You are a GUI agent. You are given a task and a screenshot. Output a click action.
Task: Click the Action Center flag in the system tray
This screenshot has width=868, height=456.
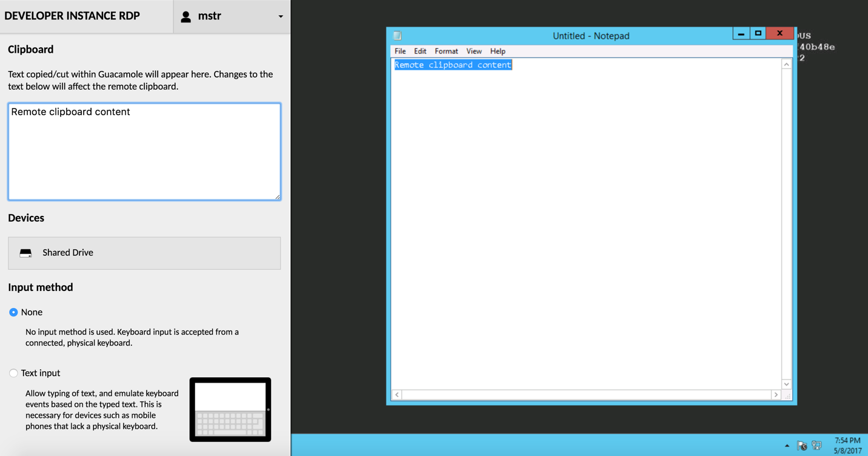801,445
